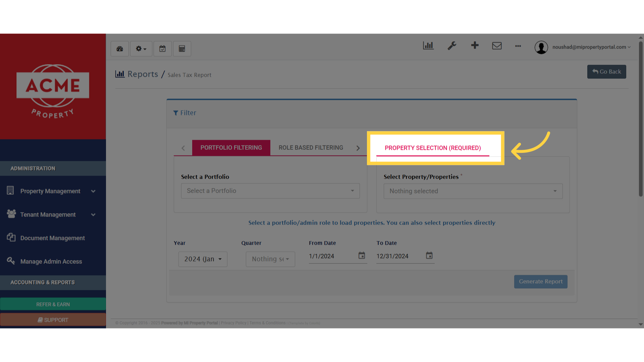
Task: Open the Privacy Policy link
Action: 233,323
